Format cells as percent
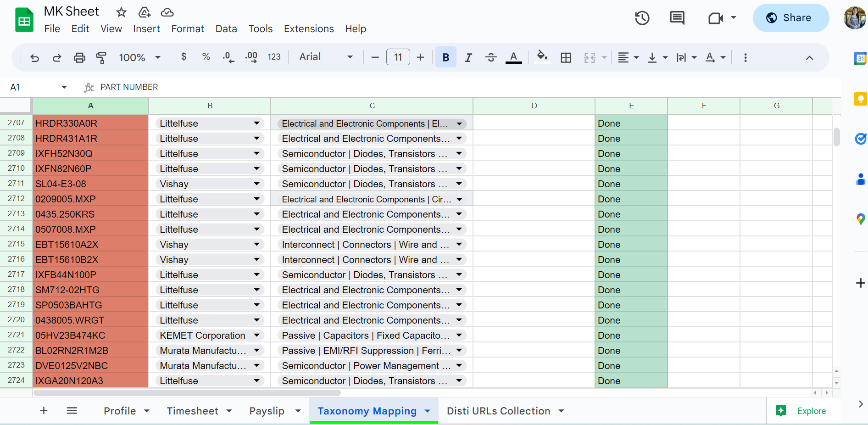868x425 pixels. point(206,57)
